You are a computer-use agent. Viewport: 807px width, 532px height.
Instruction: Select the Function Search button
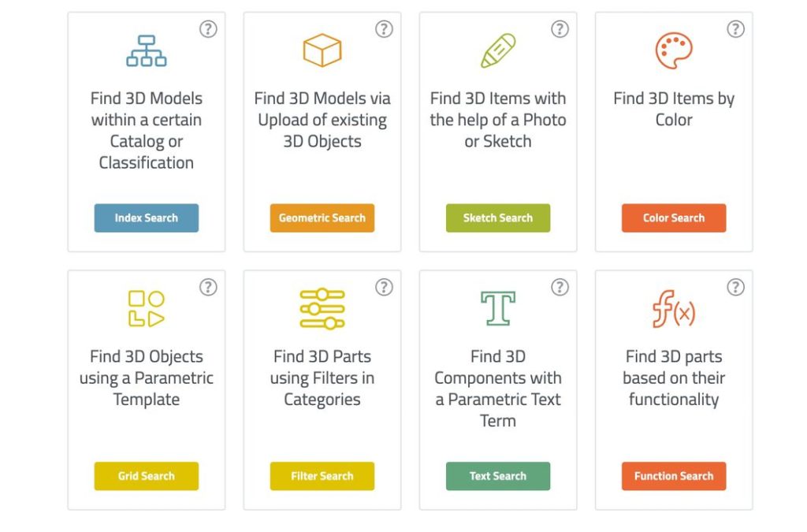[674, 476]
